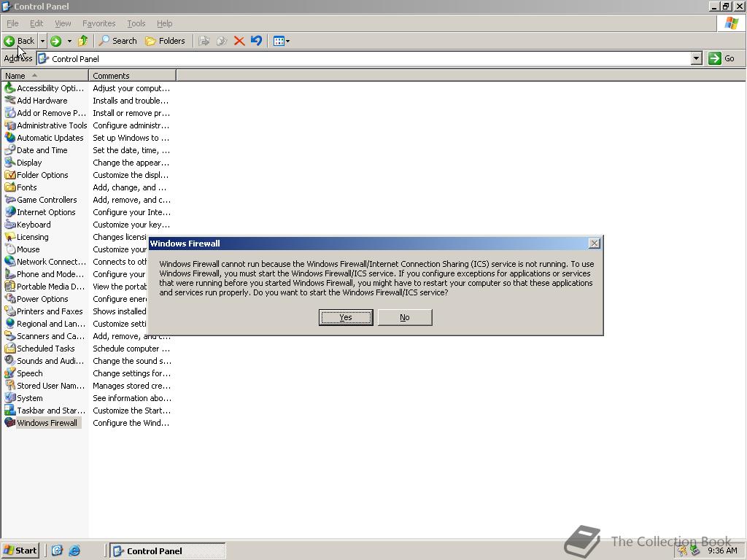This screenshot has width=747, height=560.
Task: Open the Views dropdown button
Action: pos(281,41)
